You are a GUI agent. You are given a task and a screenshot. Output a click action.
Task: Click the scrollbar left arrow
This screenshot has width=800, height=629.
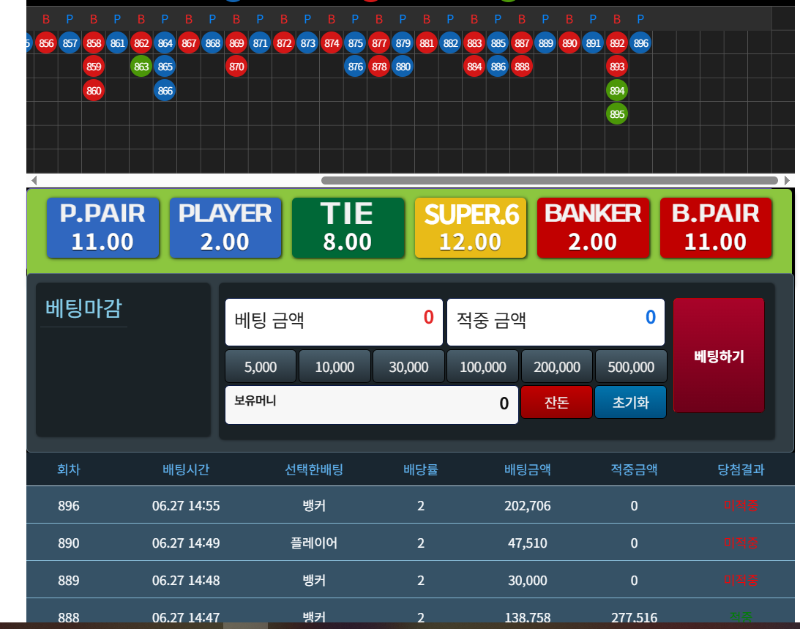click(34, 181)
